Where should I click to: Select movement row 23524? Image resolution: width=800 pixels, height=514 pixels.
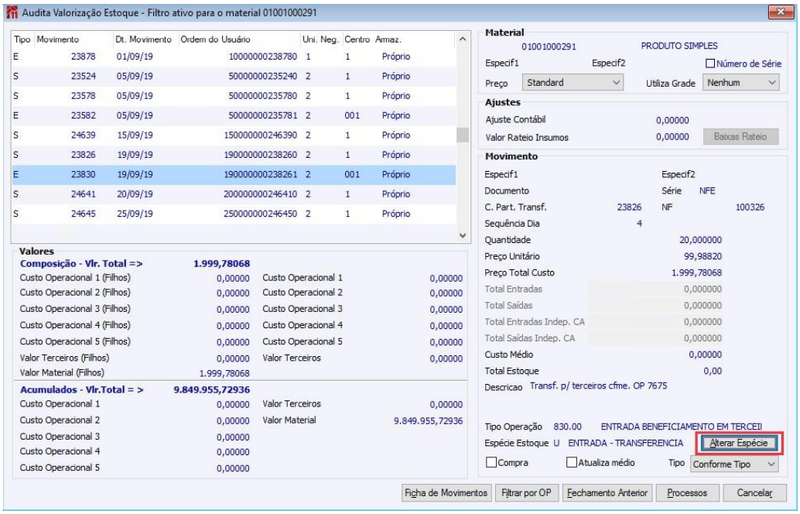[234, 76]
